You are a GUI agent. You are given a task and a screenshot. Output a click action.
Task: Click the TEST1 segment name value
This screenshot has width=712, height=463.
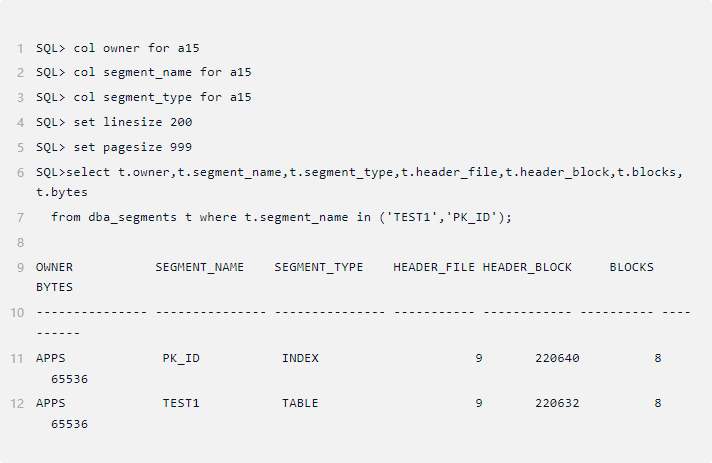point(181,403)
